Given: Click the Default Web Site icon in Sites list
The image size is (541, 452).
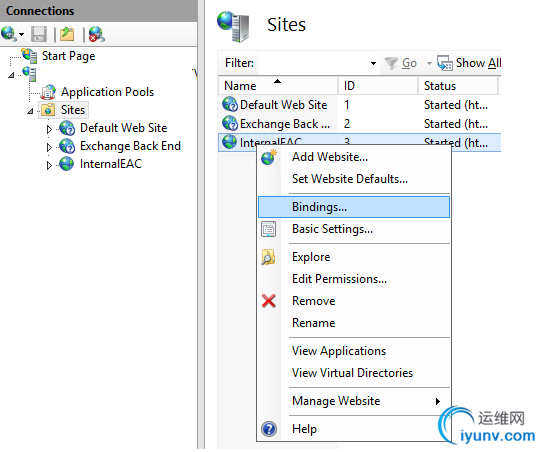Looking at the screenshot, I should 230,105.
